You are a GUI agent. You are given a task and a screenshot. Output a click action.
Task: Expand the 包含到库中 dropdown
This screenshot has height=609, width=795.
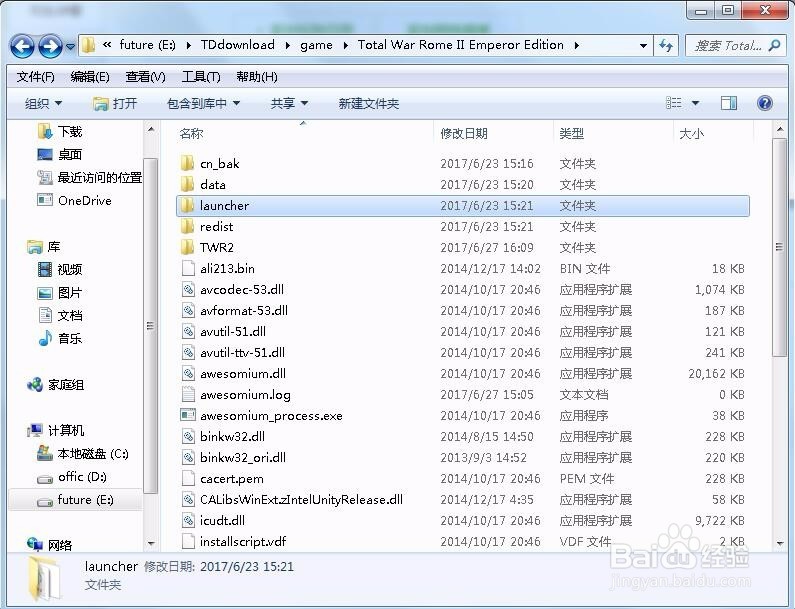203,103
